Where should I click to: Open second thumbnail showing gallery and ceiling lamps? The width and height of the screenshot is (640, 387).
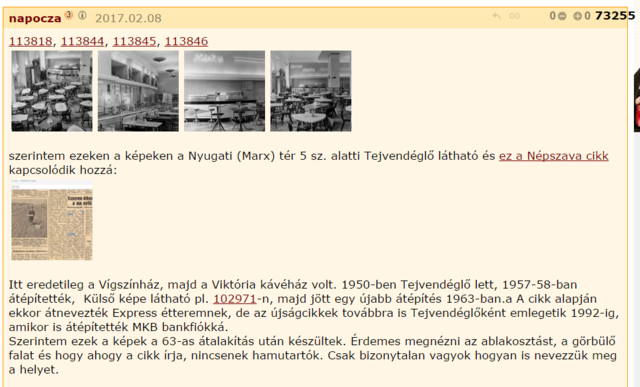pyautogui.click(x=138, y=91)
